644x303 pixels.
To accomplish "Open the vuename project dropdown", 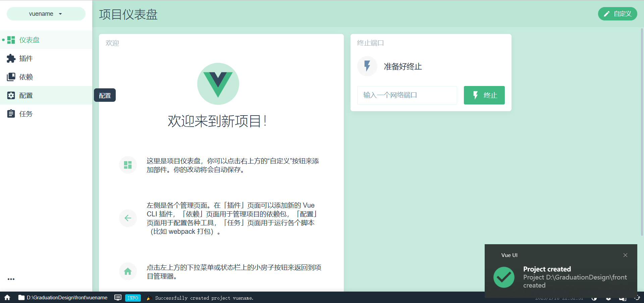I will click(x=46, y=14).
